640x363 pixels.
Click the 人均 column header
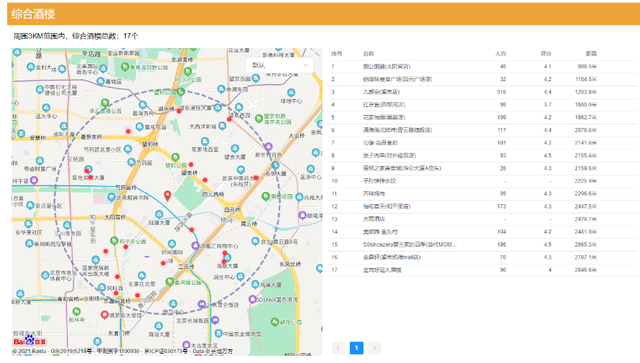pos(501,53)
